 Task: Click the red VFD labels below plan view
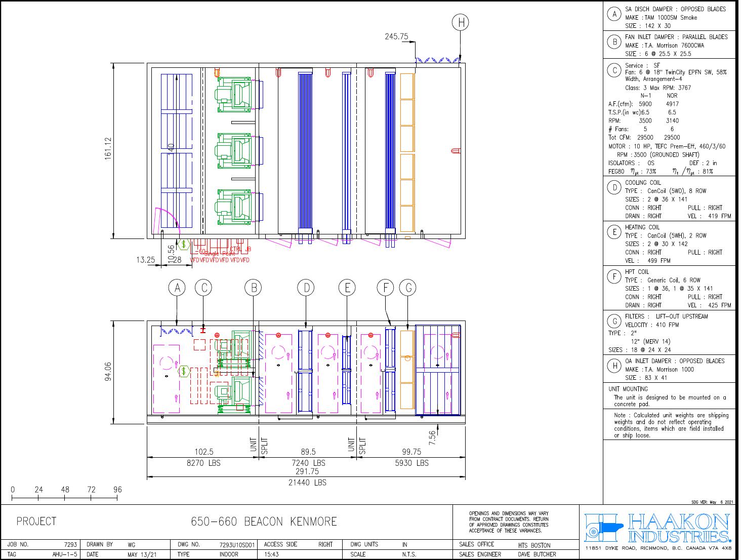(220, 260)
